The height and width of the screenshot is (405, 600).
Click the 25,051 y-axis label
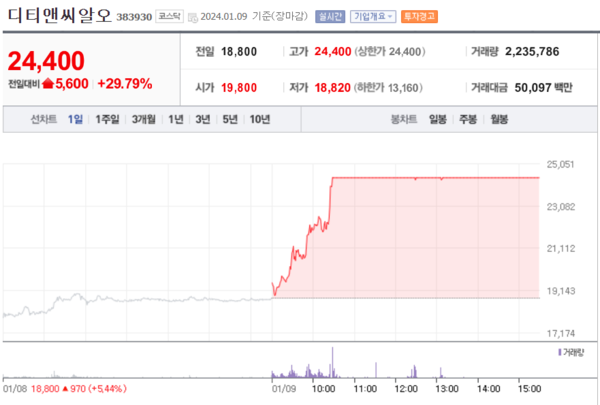tap(561, 165)
